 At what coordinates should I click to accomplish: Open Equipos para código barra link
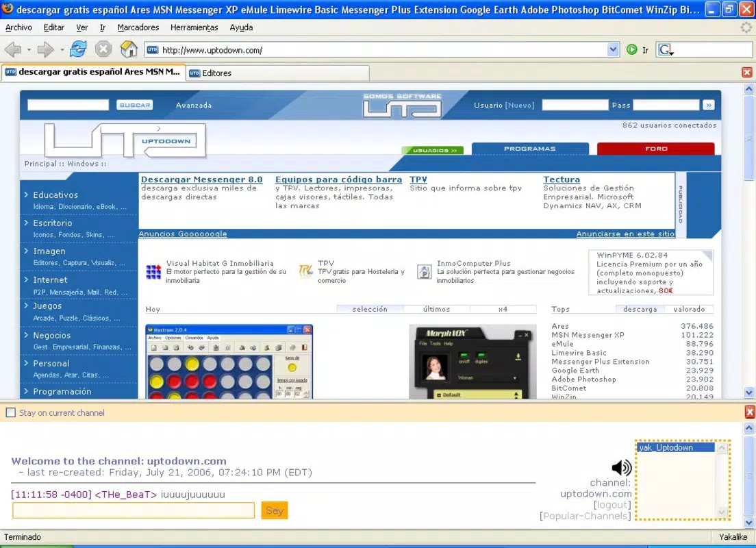coord(338,179)
